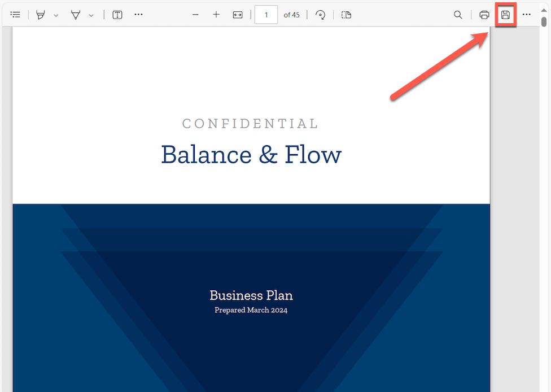Click the Add text tool
The image size is (551, 392).
[x=117, y=15]
